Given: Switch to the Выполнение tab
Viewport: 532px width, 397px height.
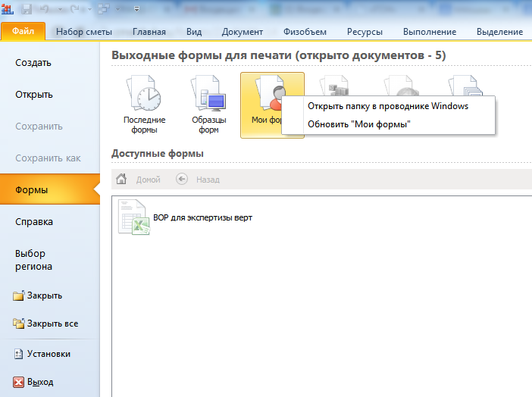Looking at the screenshot, I should (430, 32).
